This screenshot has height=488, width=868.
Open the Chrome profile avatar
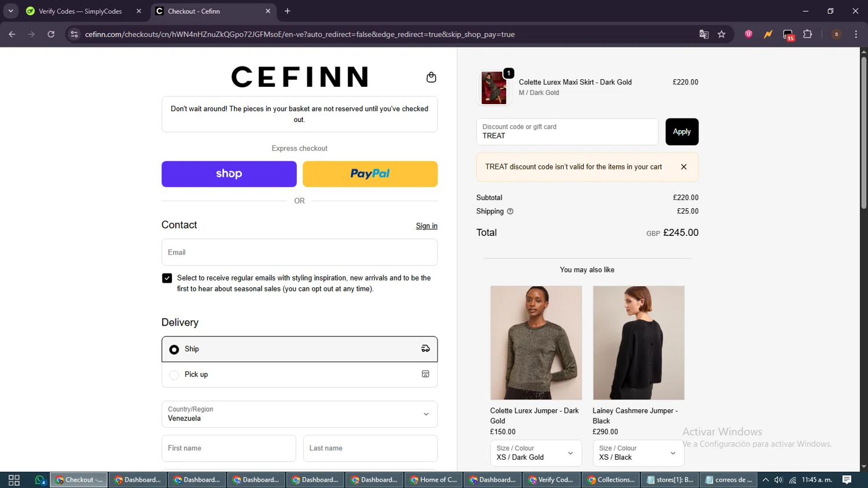(x=836, y=34)
